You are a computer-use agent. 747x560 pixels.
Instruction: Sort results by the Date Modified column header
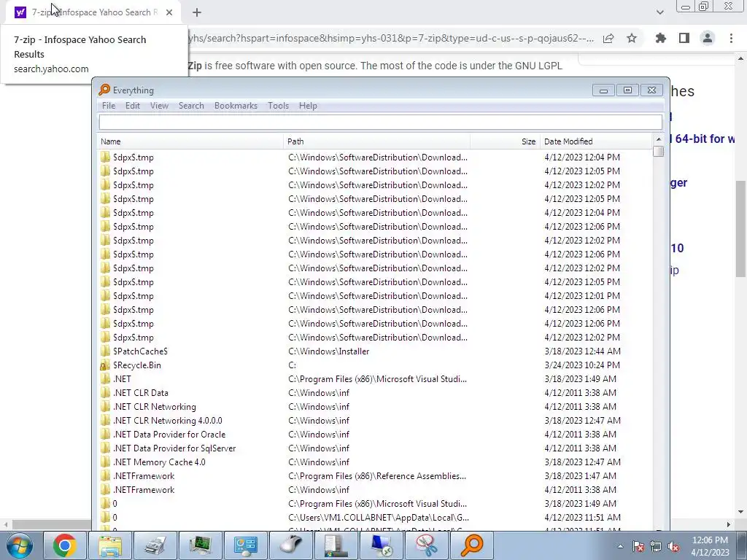click(595, 141)
